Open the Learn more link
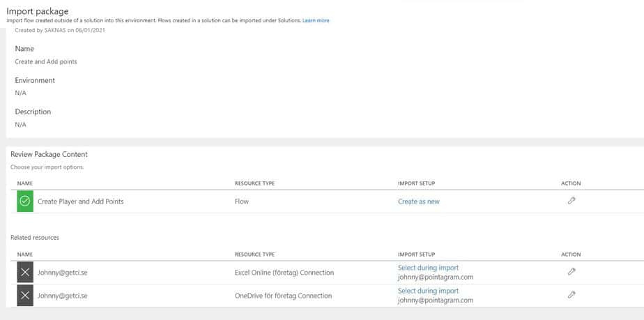This screenshot has height=320, width=644. [316, 20]
